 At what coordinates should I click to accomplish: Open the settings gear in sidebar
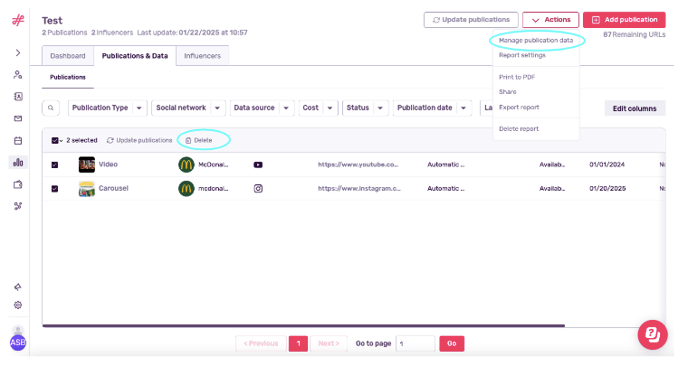pos(18,305)
